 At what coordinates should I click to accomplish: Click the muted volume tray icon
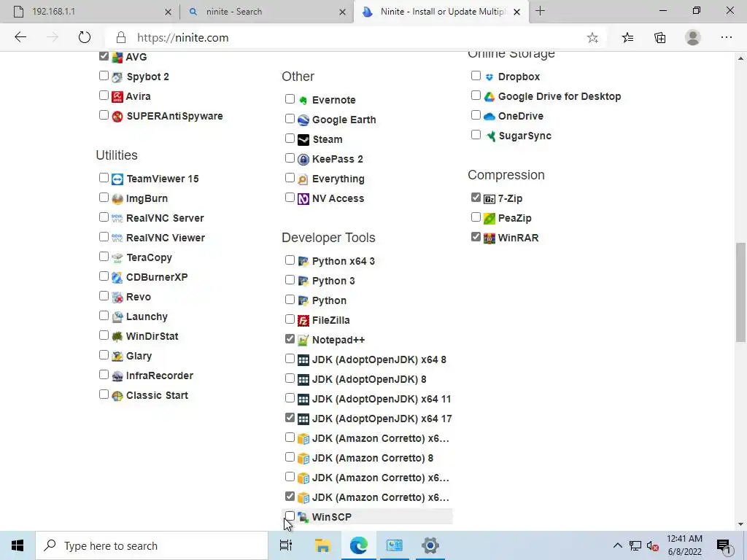[x=653, y=546]
